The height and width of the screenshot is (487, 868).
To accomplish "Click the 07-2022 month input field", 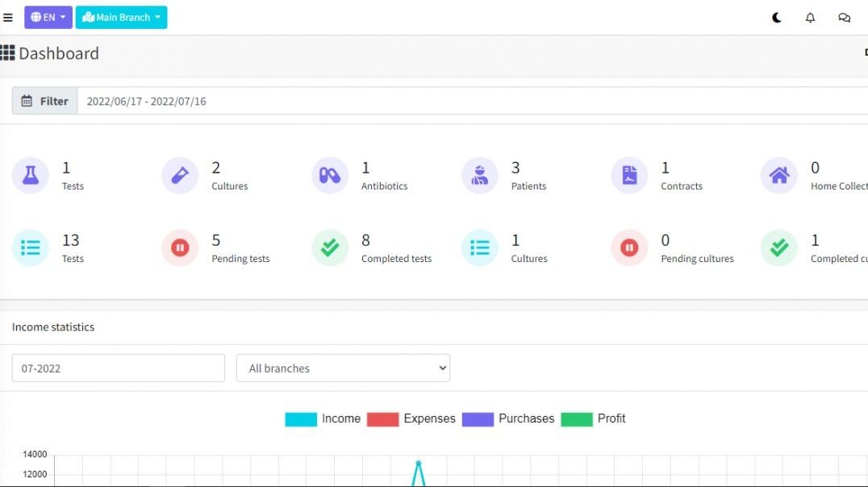I will [x=117, y=368].
